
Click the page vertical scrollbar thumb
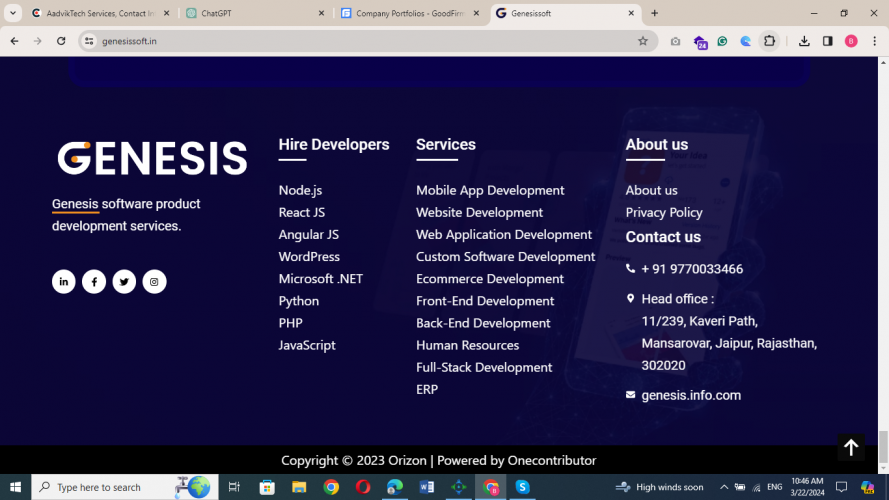[x=883, y=447]
